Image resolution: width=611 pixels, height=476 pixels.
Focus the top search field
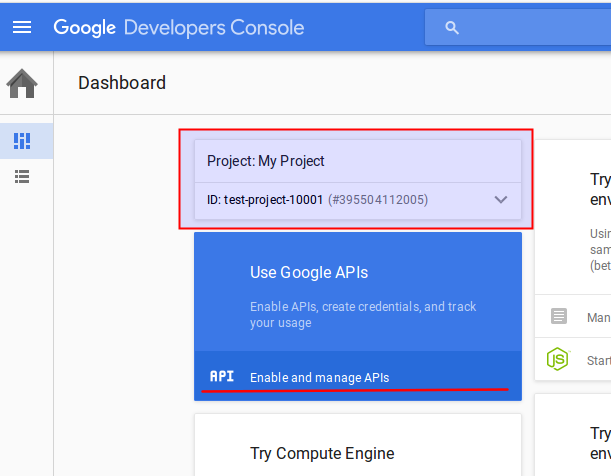coord(518,27)
